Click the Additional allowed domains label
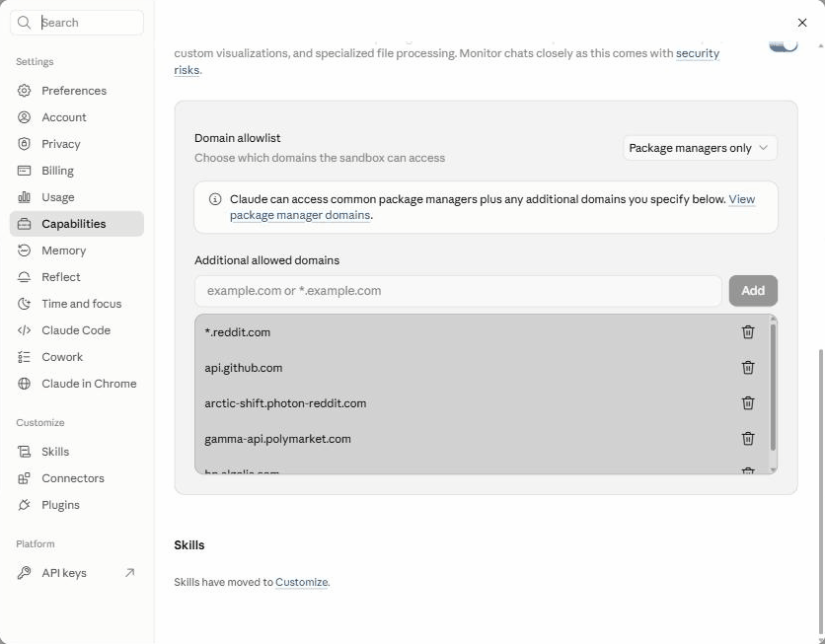 coord(266,260)
